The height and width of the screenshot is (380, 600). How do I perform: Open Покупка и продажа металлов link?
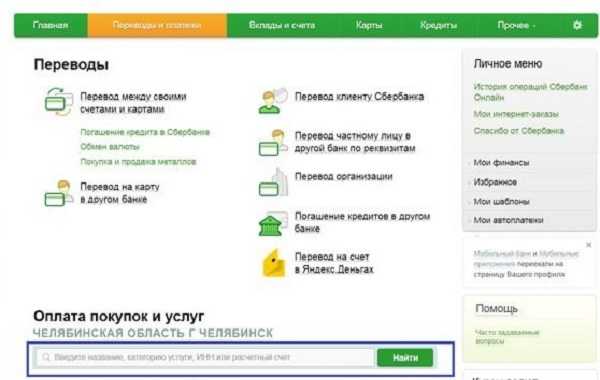(138, 161)
